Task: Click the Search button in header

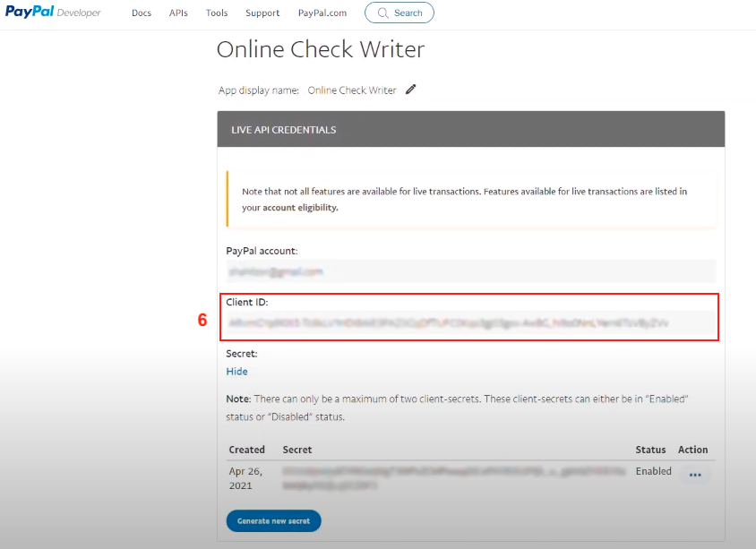Action: pyautogui.click(x=399, y=13)
